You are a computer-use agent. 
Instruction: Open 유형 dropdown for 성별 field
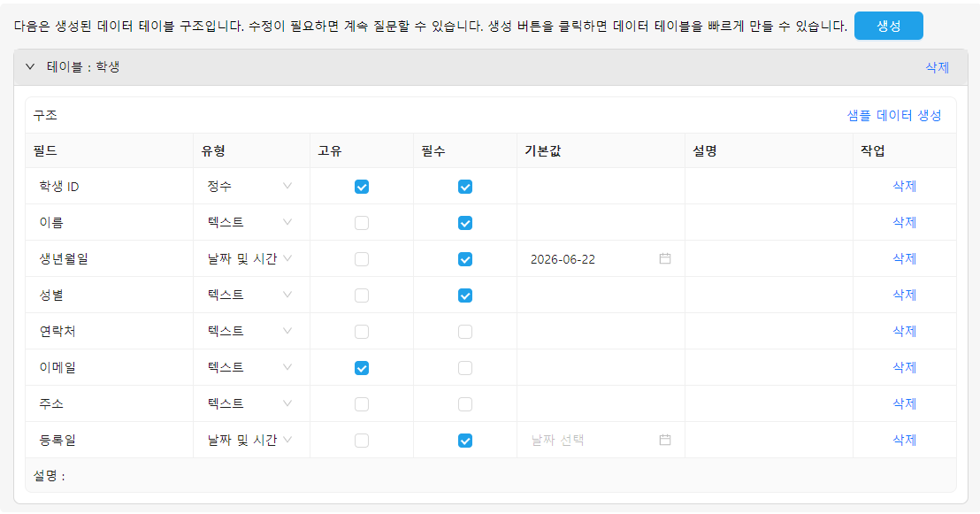pos(250,295)
